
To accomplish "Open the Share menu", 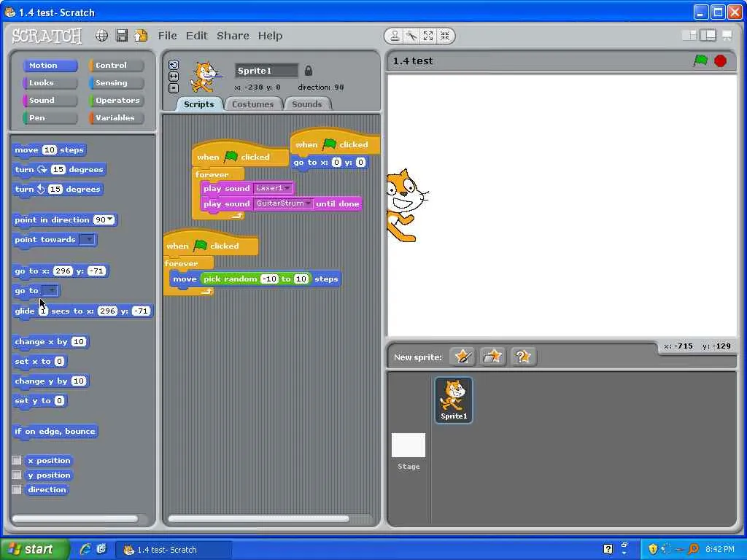I will (x=233, y=36).
